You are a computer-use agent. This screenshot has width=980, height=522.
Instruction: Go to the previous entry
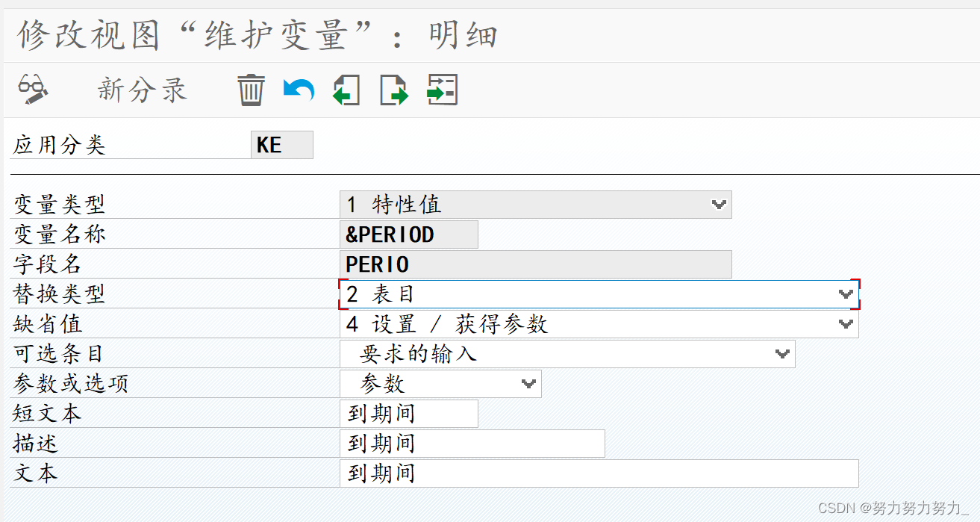pos(345,89)
